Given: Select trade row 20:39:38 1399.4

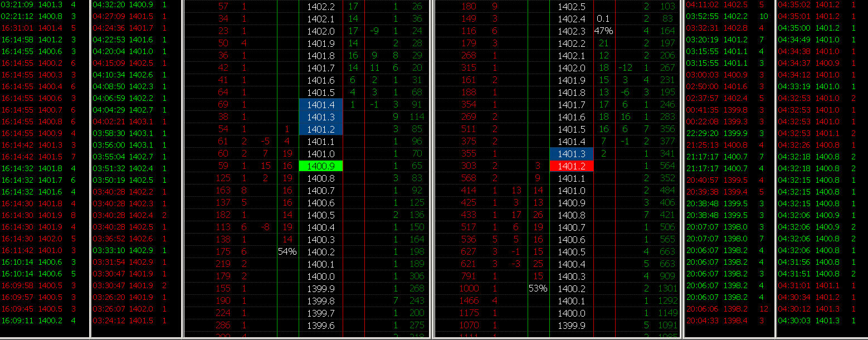Looking at the screenshot, I should [728, 192].
